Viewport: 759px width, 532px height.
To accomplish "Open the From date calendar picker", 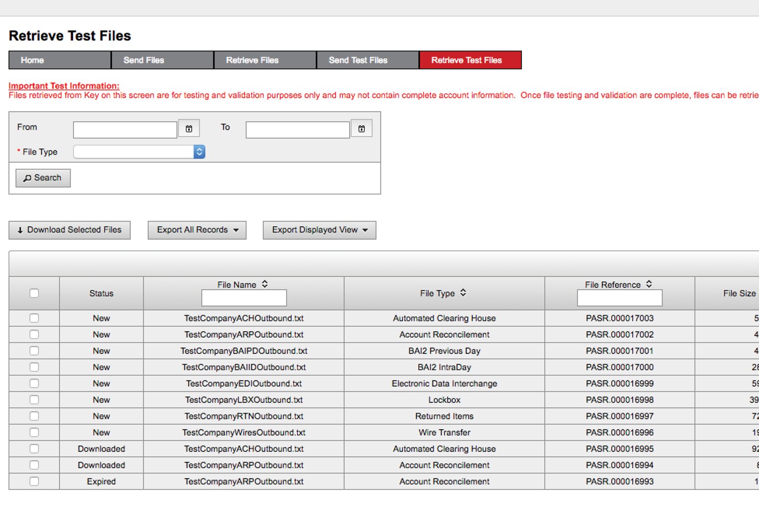I will tap(189, 128).
